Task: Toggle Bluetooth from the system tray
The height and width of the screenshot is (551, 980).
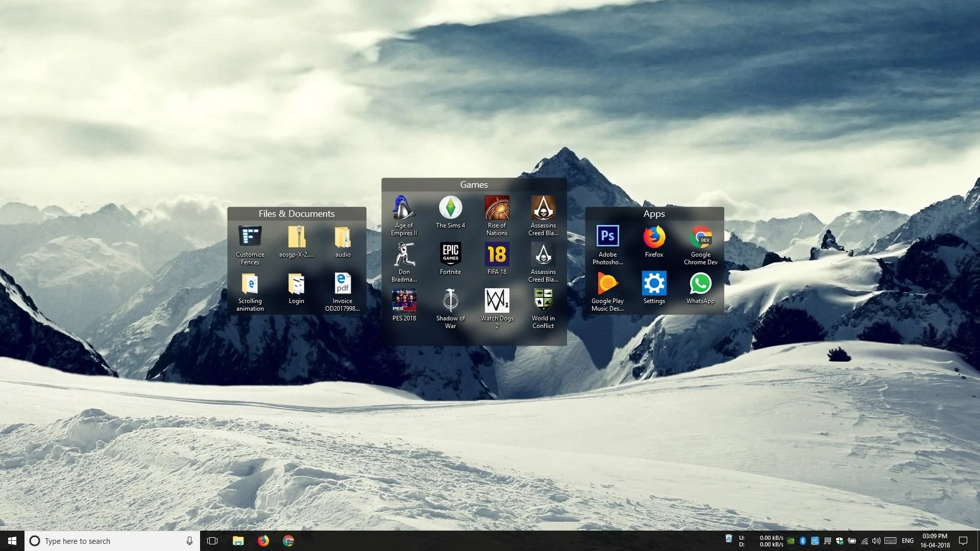Action: (x=802, y=540)
